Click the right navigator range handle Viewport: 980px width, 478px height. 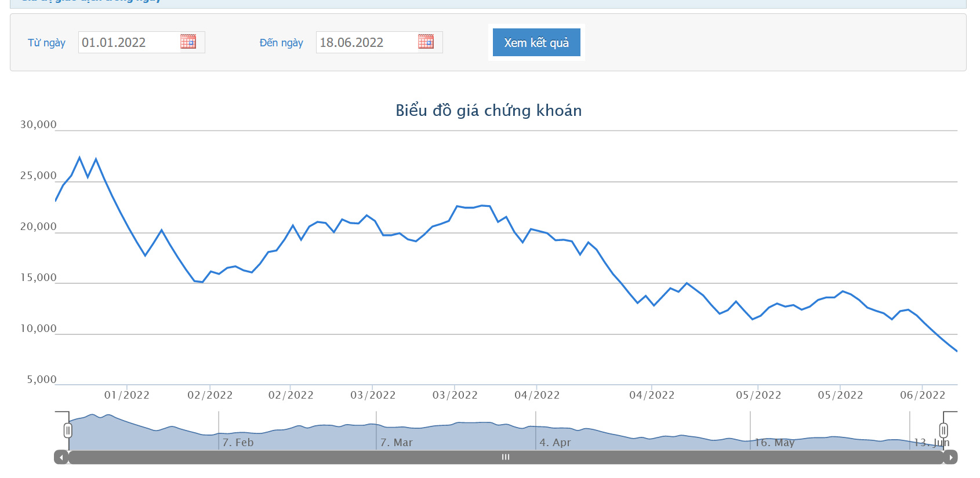click(x=943, y=430)
